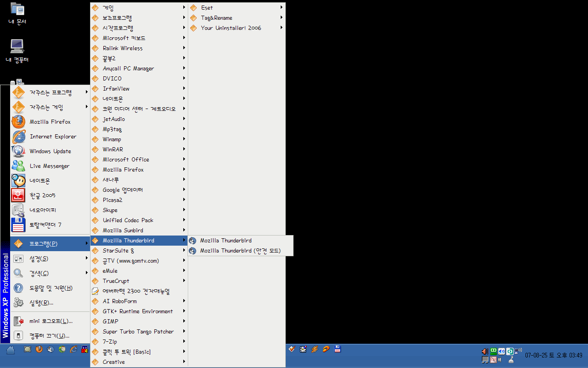Image resolution: width=588 pixels, height=368 pixels.
Task: Open the Creative program folder
Action: tap(139, 362)
